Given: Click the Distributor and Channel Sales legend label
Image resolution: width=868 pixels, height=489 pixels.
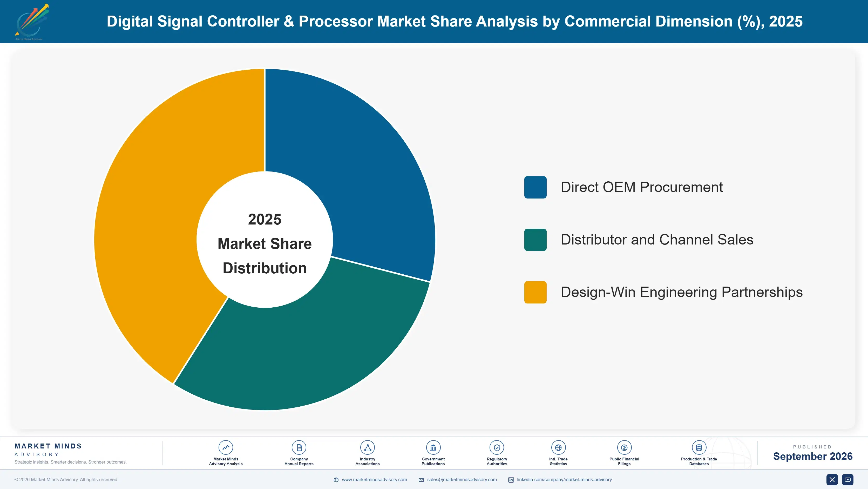Looking at the screenshot, I should point(657,240).
